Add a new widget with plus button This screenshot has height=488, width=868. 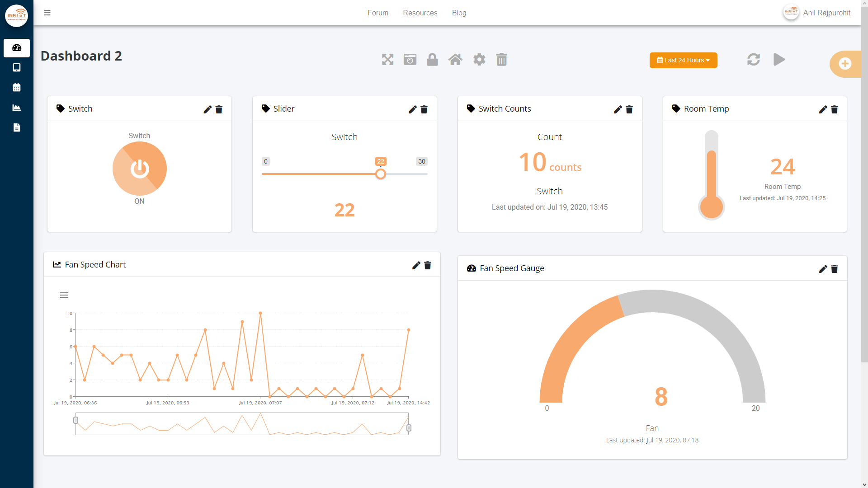point(845,64)
